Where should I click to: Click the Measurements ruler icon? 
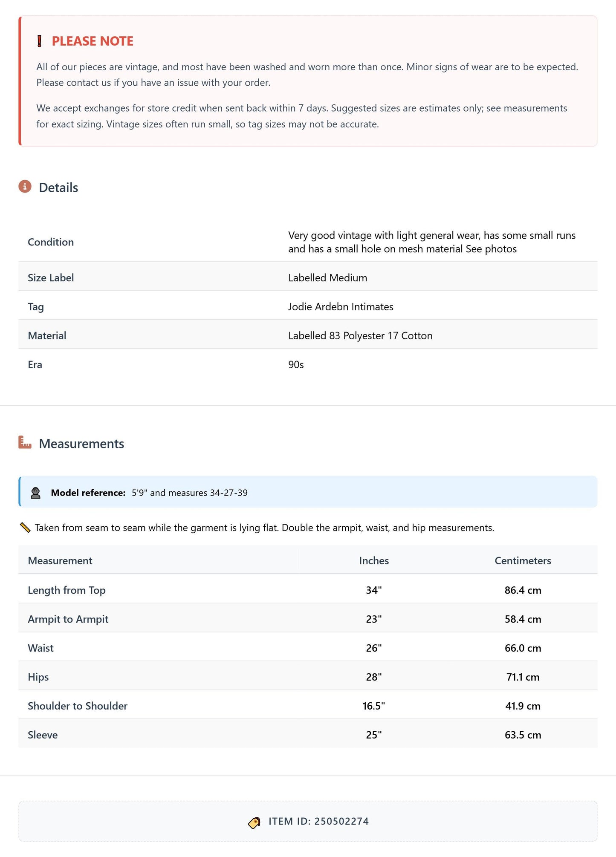click(25, 442)
